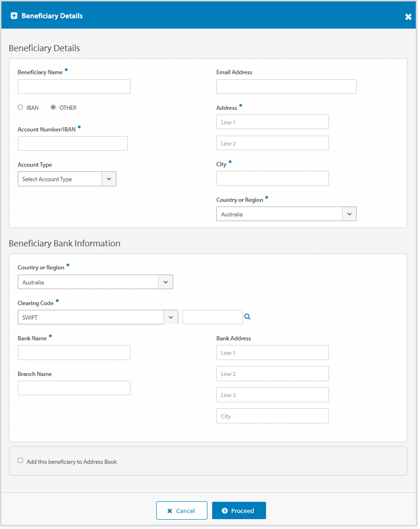Image resolution: width=420 pixels, height=529 pixels.
Task: Click the X icon inside the Cancel button
Action: 170,511
